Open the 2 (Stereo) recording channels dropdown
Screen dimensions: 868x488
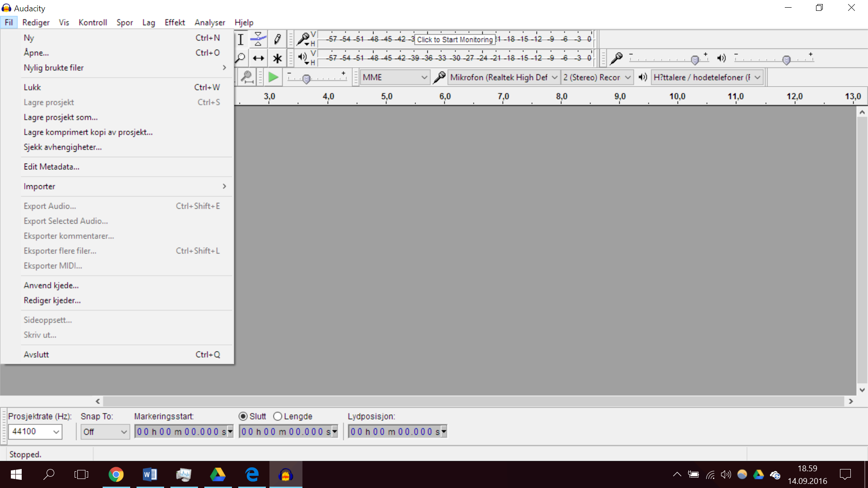(x=597, y=77)
